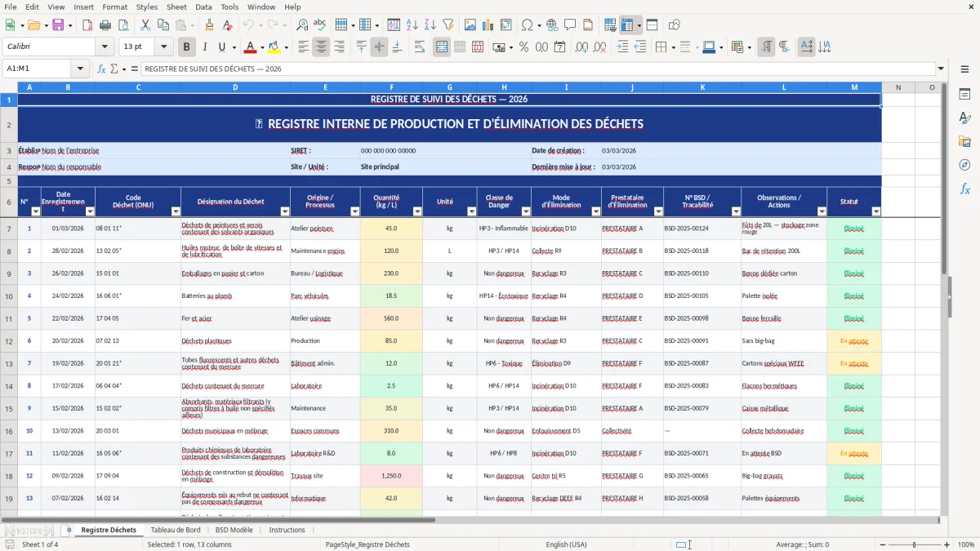This screenshot has height=551, width=980.
Task: Open the filter dropdown on the Statut column
Action: (x=876, y=211)
